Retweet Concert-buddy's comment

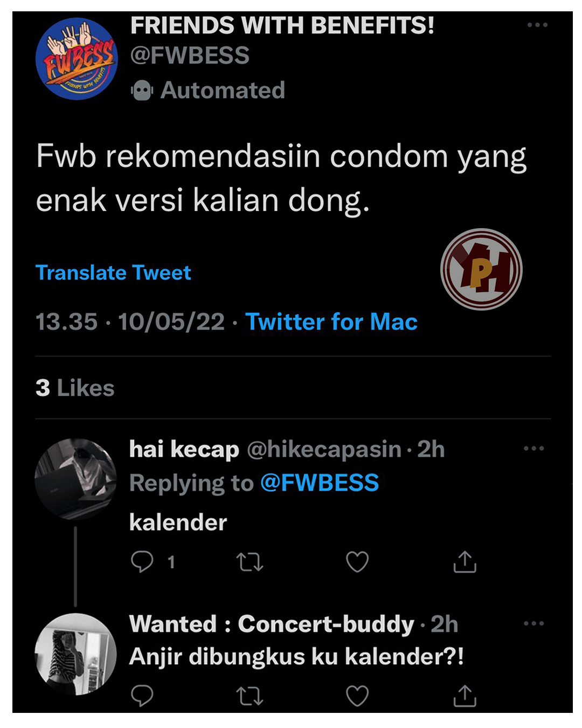(250, 696)
